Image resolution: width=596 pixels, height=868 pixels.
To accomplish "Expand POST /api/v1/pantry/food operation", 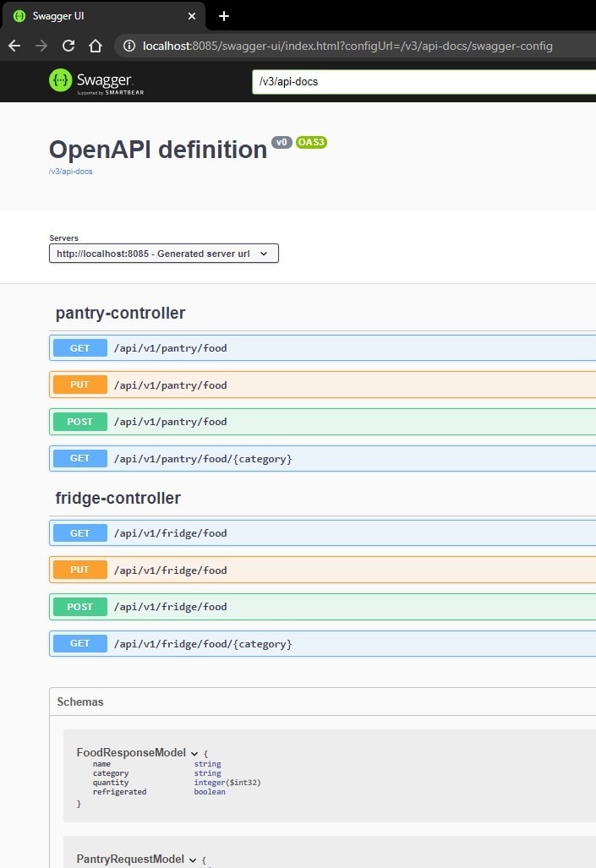I will pyautogui.click(x=322, y=422).
